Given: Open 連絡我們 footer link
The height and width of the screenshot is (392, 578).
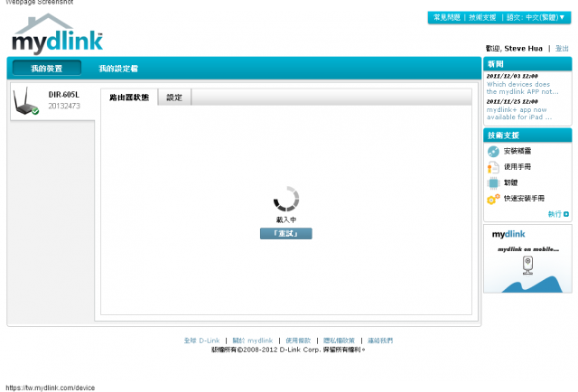Looking at the screenshot, I should [x=380, y=341].
